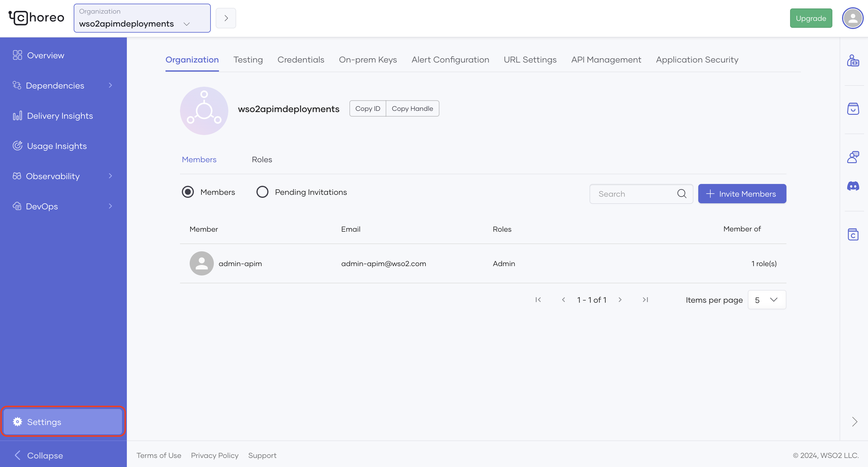Open the Usage Insights sidebar item
The height and width of the screenshot is (467, 868).
[56, 146]
